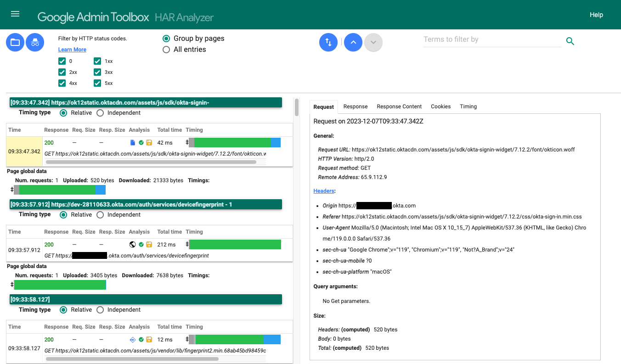Click the sec-ch-ua-platform header entry

(x=357, y=272)
